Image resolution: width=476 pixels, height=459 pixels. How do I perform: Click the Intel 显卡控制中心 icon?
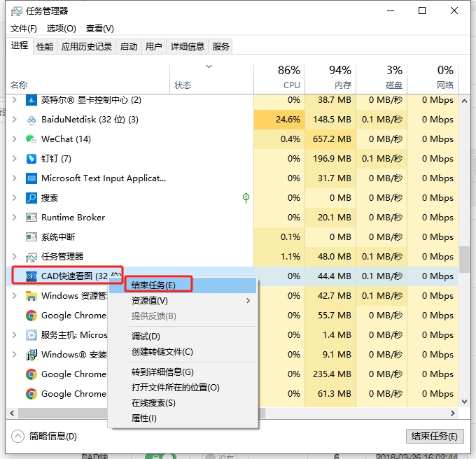pyautogui.click(x=31, y=100)
